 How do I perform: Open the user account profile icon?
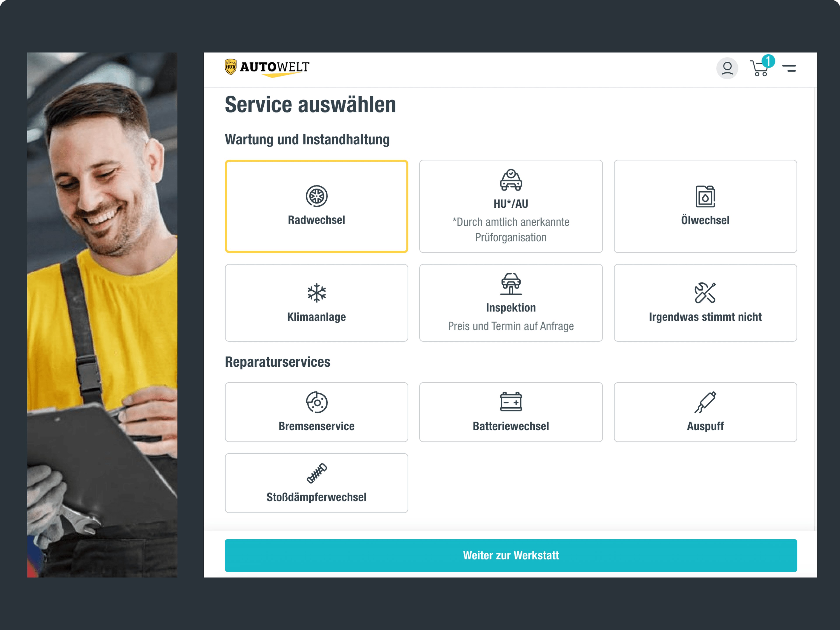(x=727, y=68)
